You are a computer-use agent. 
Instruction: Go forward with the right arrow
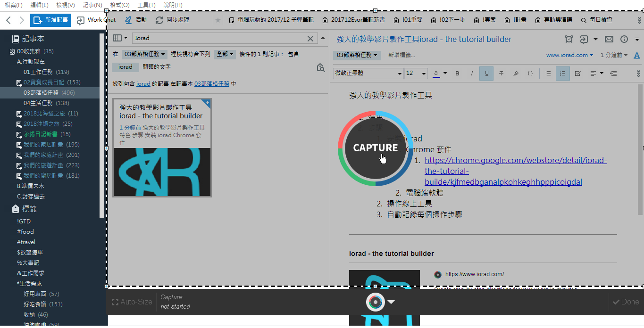pos(22,20)
